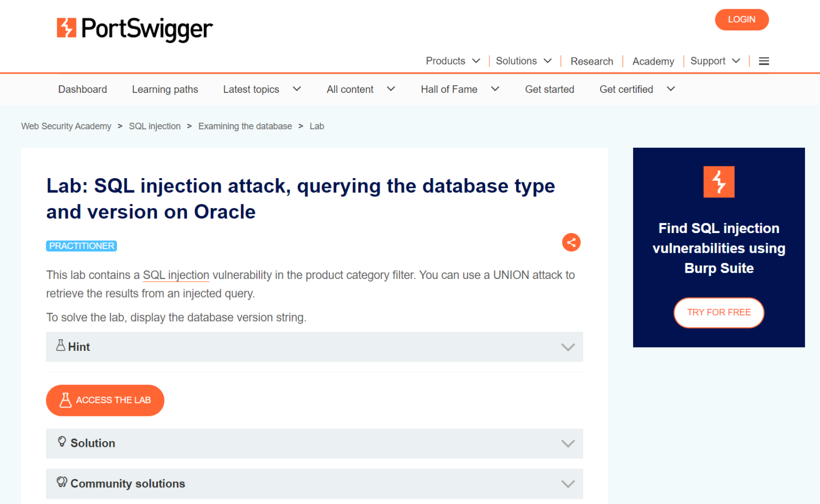Click the ACCESS THE LAB button
This screenshot has width=820, height=504.
point(105,401)
